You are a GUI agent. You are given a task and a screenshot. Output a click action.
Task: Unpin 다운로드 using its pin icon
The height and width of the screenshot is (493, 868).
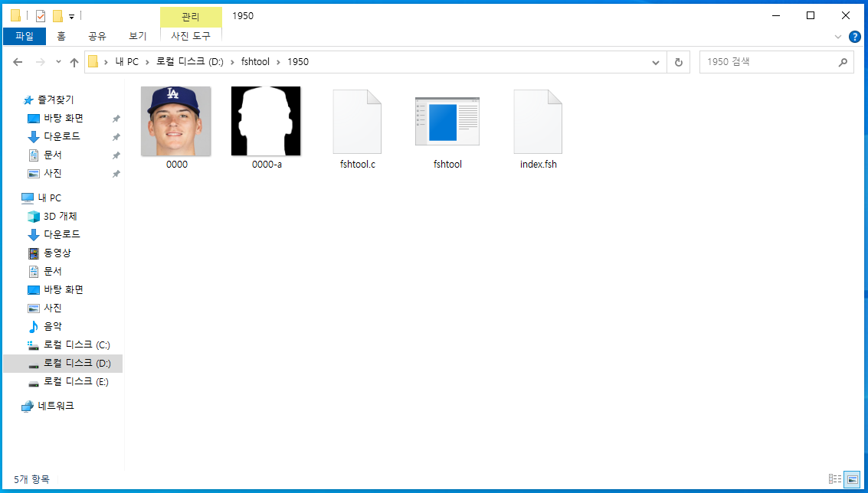(116, 137)
